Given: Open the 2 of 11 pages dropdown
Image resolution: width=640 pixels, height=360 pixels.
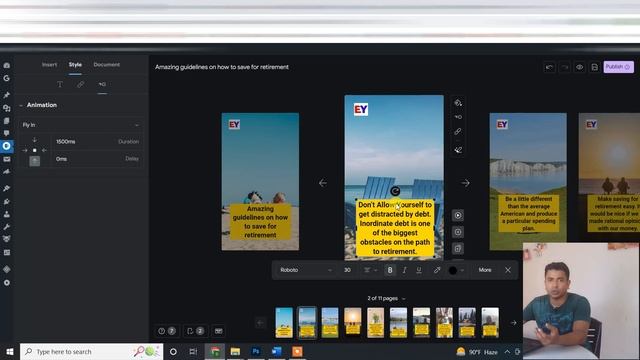Looking at the screenshot, I should pyautogui.click(x=386, y=298).
